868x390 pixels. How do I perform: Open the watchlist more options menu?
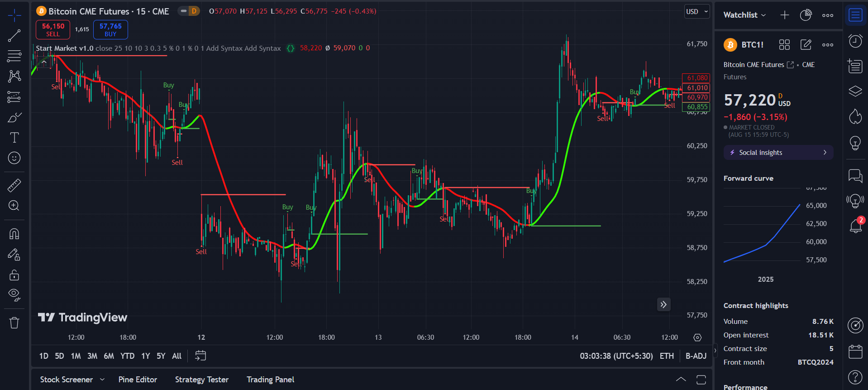pyautogui.click(x=828, y=15)
